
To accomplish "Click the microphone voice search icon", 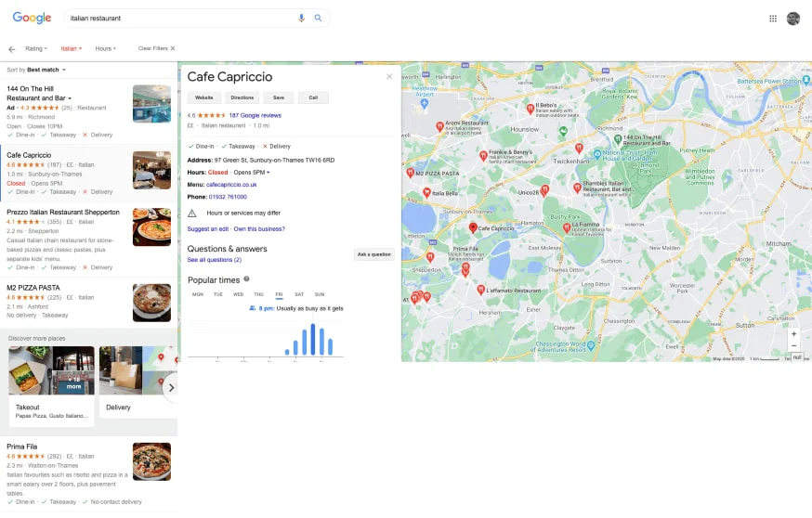I will click(x=301, y=19).
